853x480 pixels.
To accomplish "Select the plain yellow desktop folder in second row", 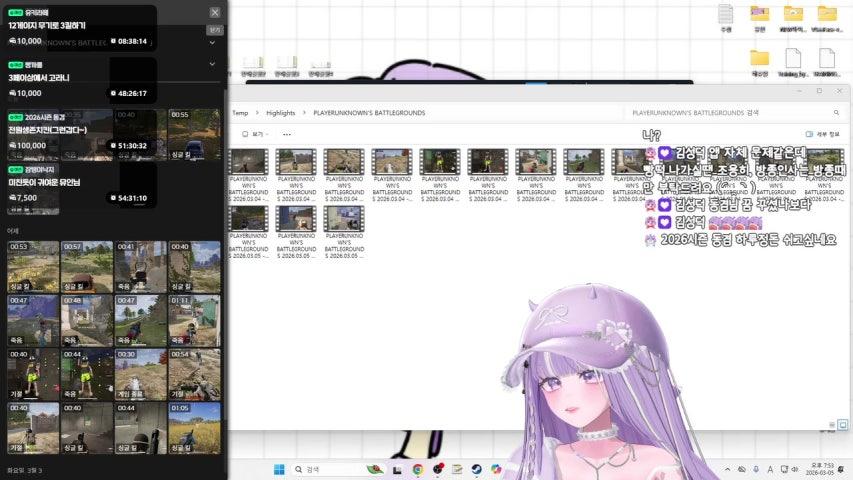I will [759, 63].
